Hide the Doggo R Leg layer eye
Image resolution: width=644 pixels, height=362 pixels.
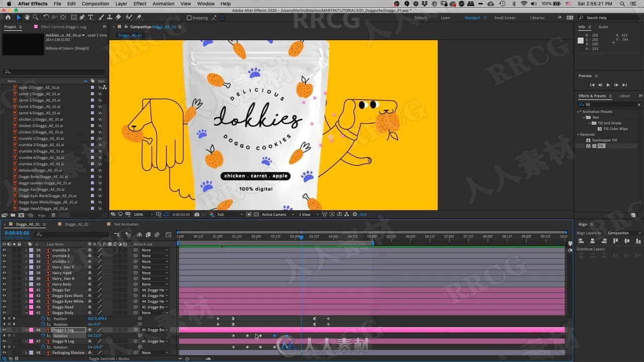(5, 341)
